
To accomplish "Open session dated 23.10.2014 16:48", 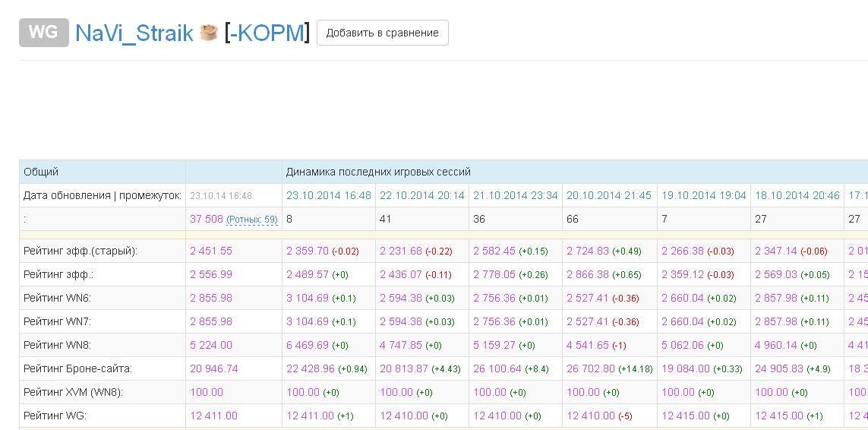I will (x=329, y=195).
